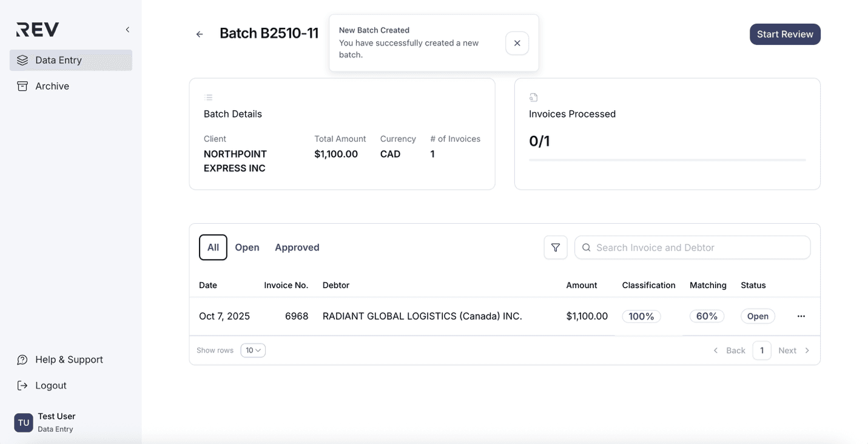Image resolution: width=868 pixels, height=444 pixels.
Task: Open Data Entry in the sidebar
Action: pos(71,60)
